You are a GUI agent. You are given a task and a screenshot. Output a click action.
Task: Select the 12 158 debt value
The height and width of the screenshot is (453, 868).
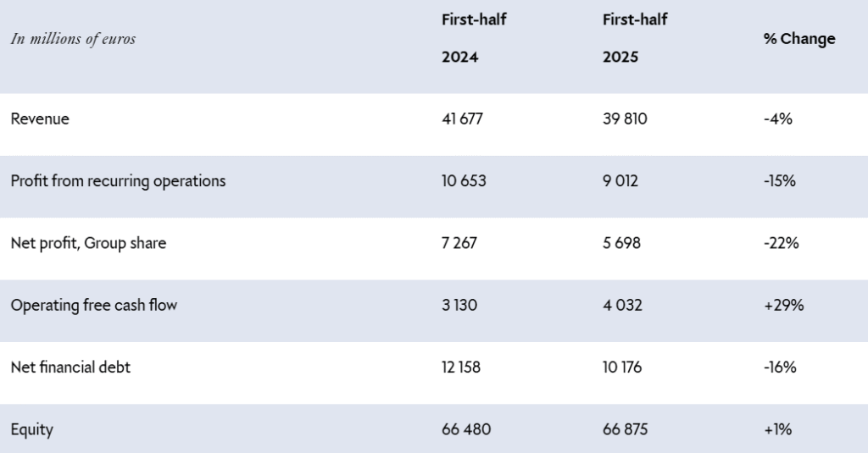461,367
